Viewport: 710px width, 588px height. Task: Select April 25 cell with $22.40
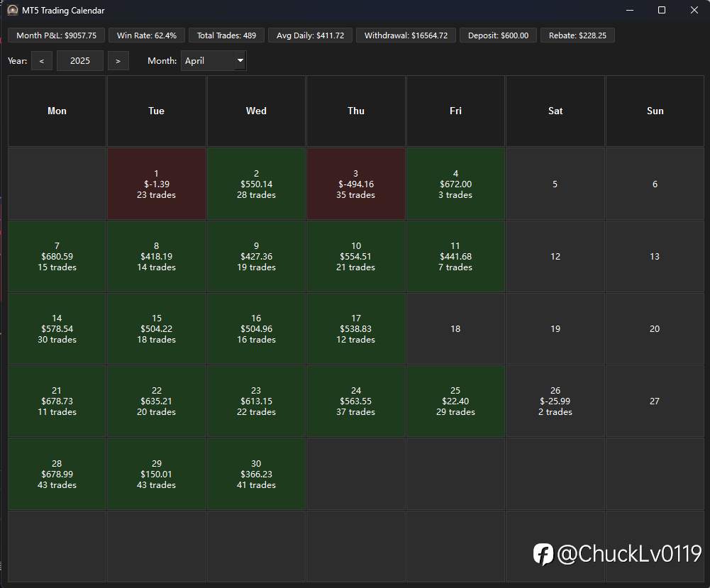point(455,401)
